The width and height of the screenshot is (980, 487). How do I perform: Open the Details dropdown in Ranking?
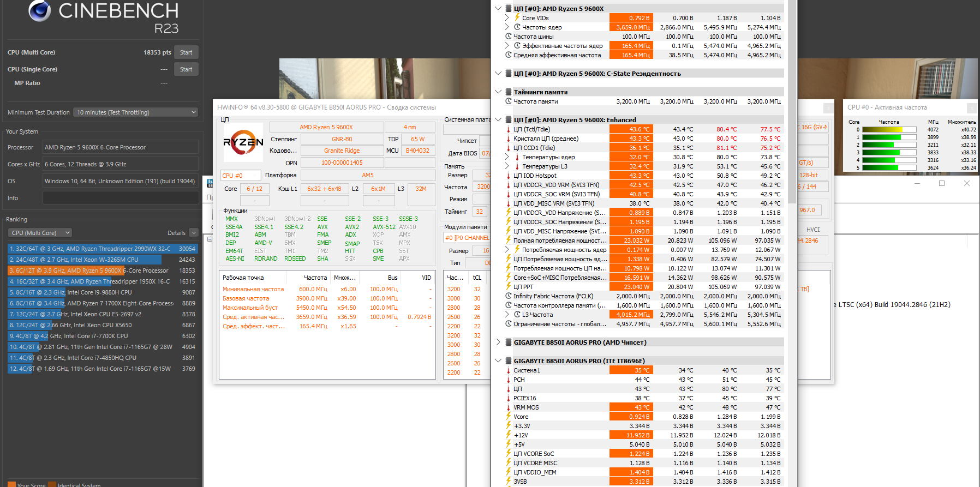[193, 233]
